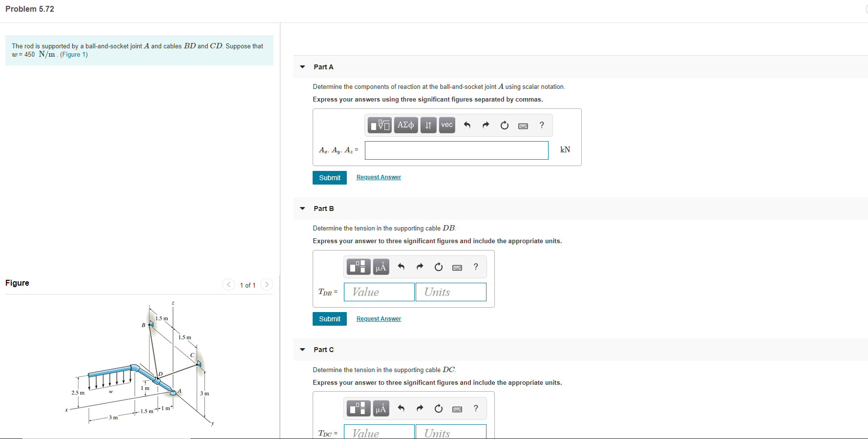Show keyboard shortcuts in Part C

click(457, 409)
